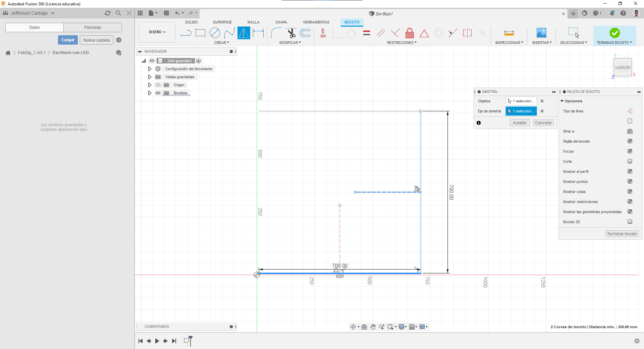Open data panel settings gear
This screenshot has width=644, height=349.
[119, 40]
